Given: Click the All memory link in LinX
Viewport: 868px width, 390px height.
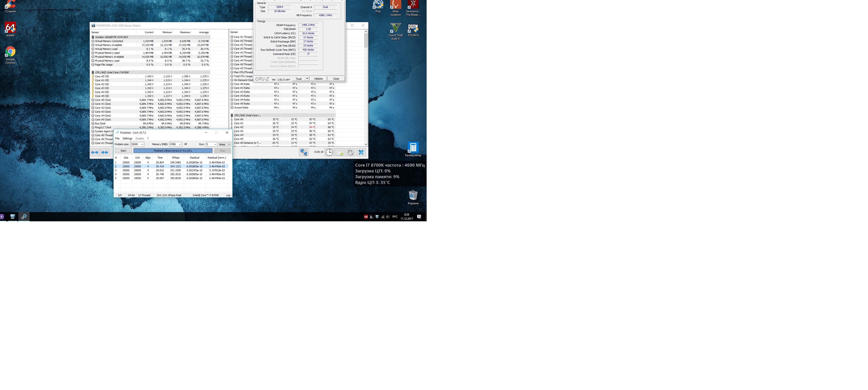Looking at the screenshot, I should tap(185, 144).
